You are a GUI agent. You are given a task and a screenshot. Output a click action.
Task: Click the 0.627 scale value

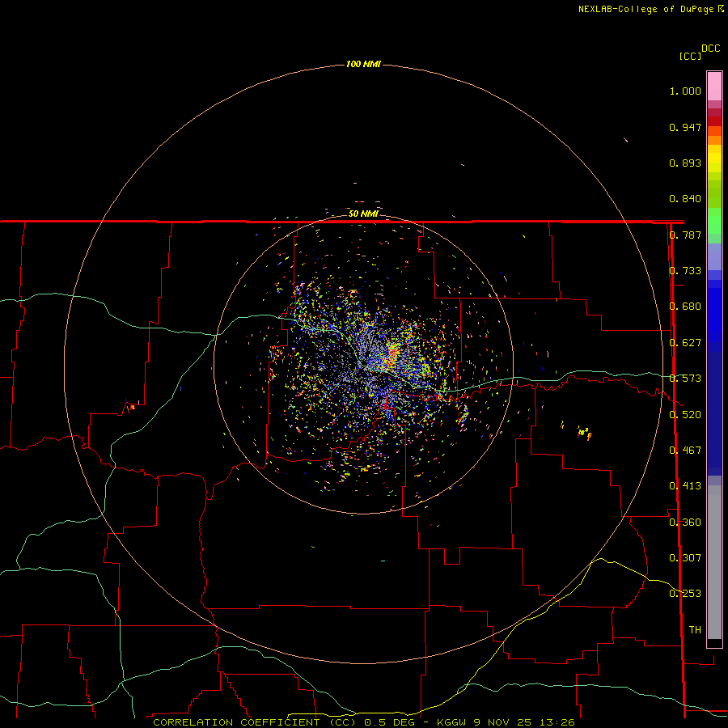pyautogui.click(x=685, y=343)
